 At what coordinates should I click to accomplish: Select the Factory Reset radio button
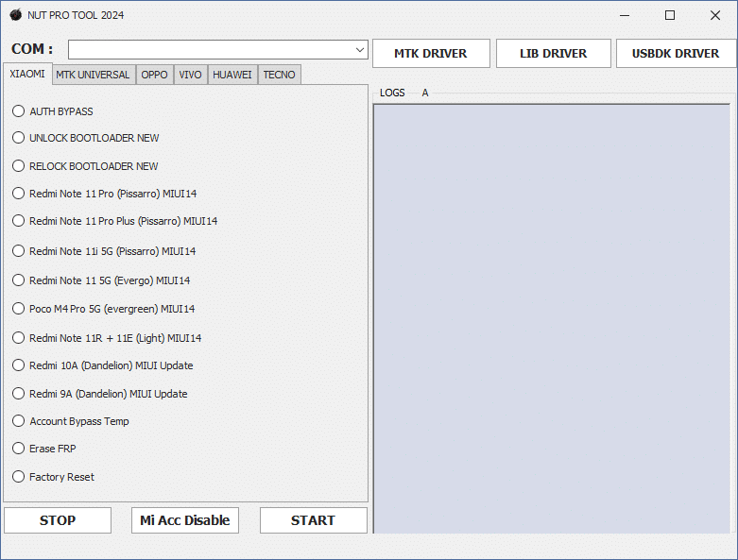[x=19, y=477]
